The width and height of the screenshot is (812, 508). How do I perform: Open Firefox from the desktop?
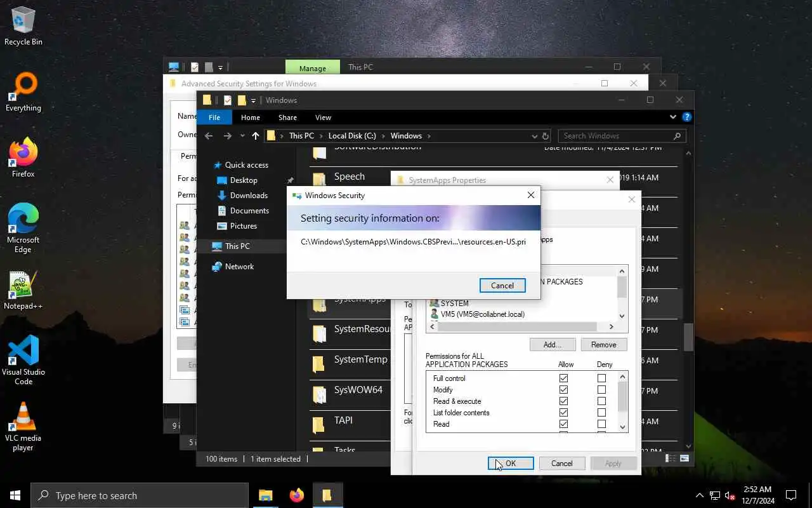point(23,159)
